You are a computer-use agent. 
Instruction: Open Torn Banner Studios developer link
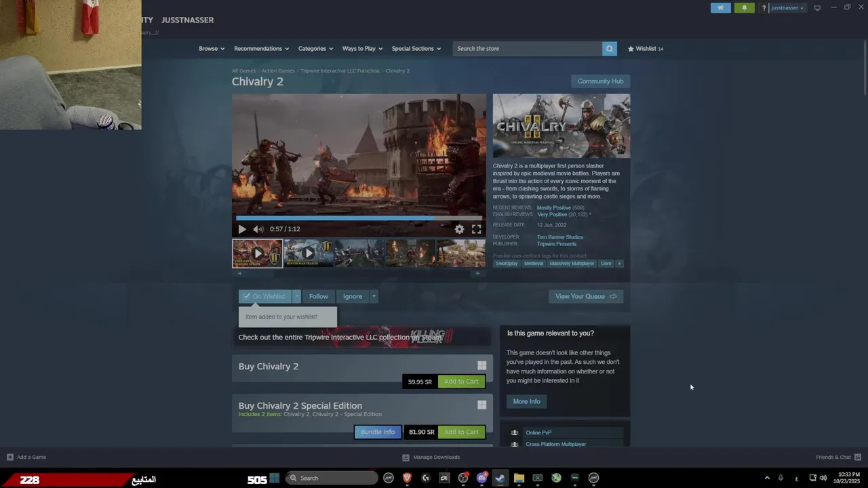pos(560,237)
